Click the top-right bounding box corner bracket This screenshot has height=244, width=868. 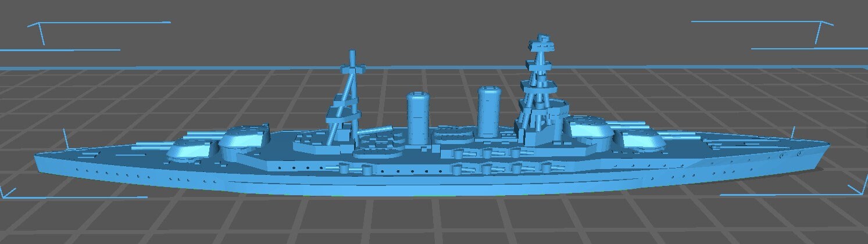pos(823,28)
